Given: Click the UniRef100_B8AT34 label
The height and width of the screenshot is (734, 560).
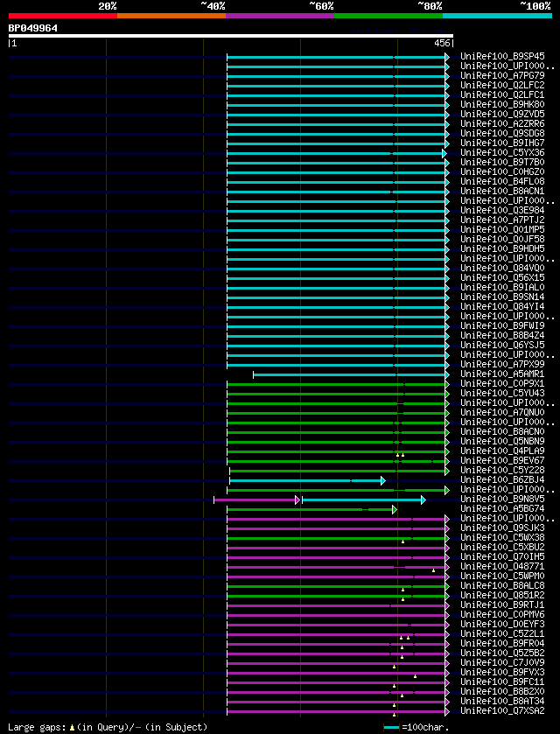Looking at the screenshot, I should click(x=502, y=702).
